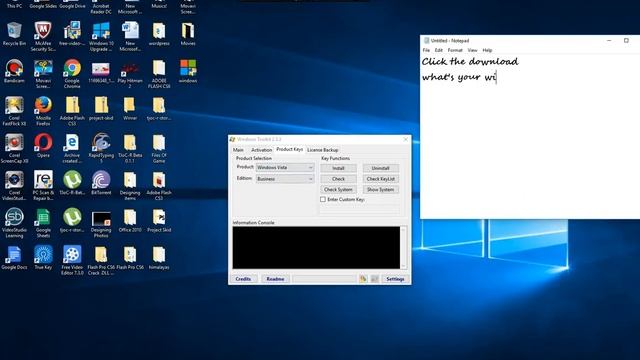
Task: Select the colorful windows logo icon
Action: pos(188,71)
